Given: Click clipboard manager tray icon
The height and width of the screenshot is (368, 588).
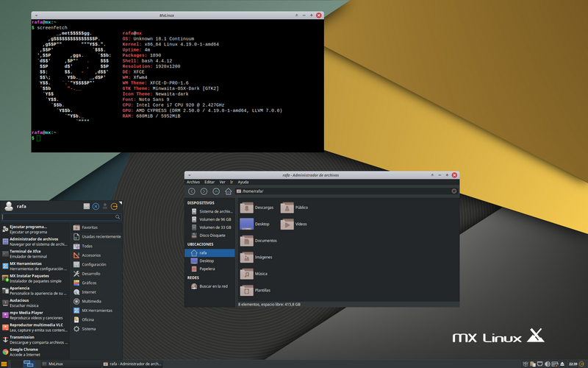Looking at the screenshot, I should click(x=532, y=364).
